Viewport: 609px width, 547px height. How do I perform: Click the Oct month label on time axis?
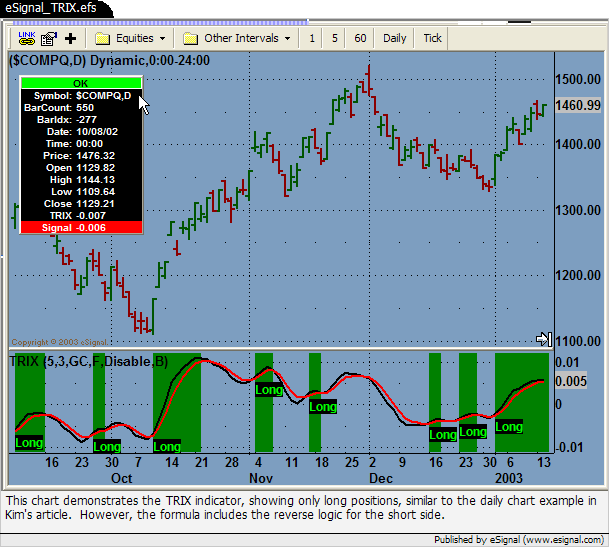click(122, 478)
